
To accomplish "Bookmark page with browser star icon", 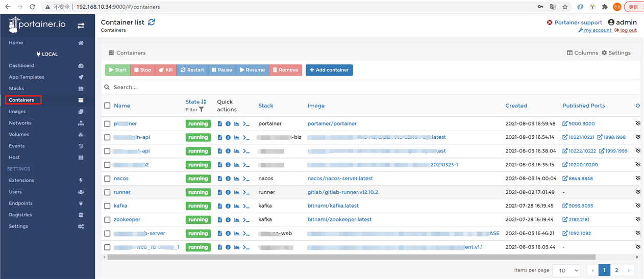I will point(565,7).
